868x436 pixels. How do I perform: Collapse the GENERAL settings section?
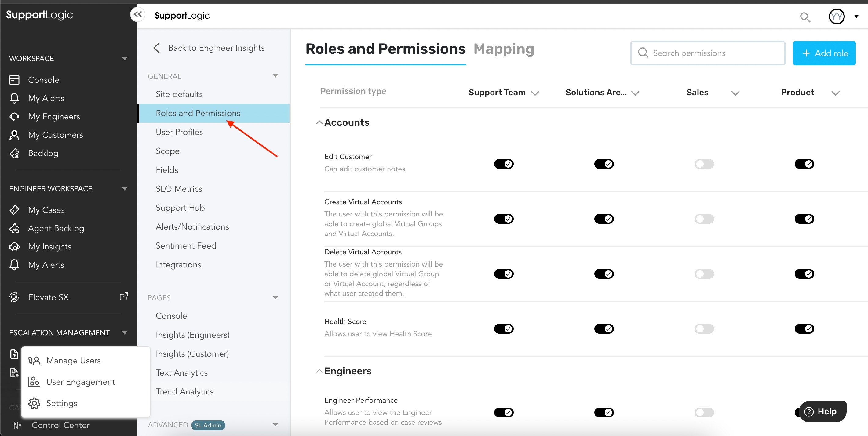(x=275, y=76)
